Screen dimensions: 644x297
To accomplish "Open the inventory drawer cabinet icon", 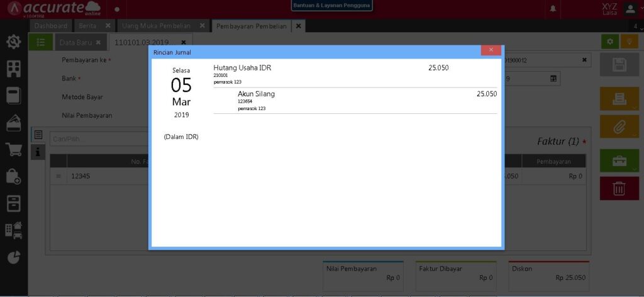I will point(13,203).
